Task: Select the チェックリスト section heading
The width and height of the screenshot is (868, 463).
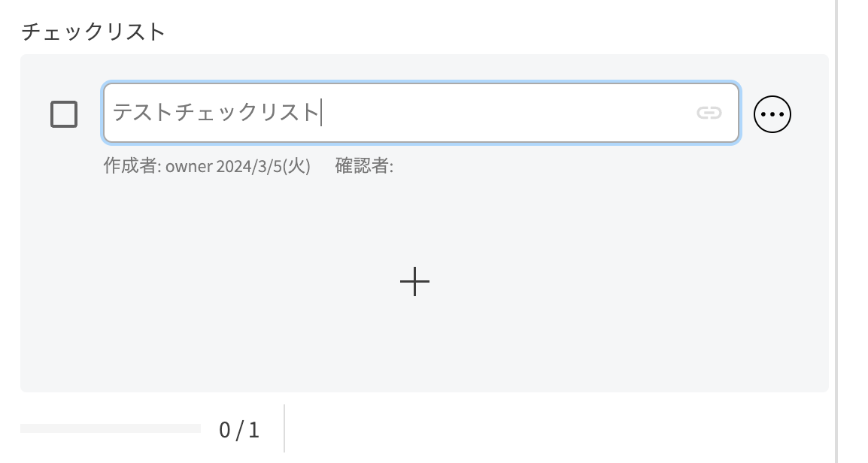Action: (93, 32)
